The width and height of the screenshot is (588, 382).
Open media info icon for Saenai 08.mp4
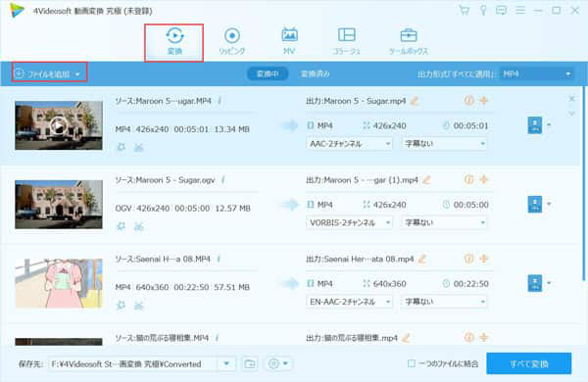(x=468, y=259)
